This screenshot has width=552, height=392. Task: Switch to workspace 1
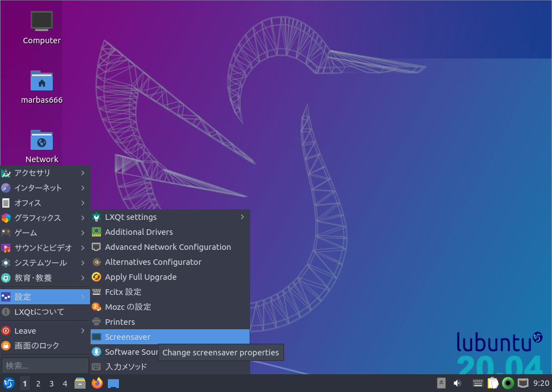(x=24, y=384)
